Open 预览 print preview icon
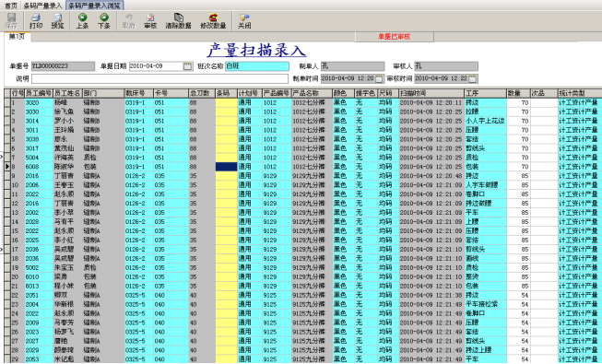 57,18
